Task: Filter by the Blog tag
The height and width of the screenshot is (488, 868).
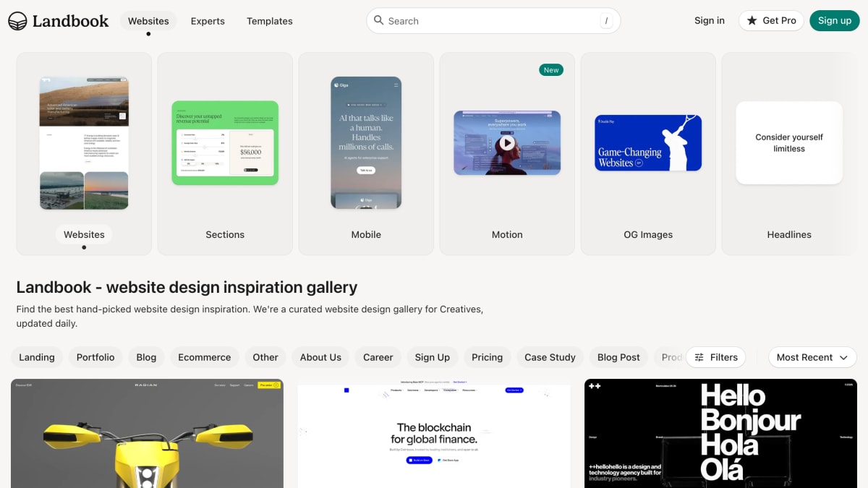Action: [146, 357]
